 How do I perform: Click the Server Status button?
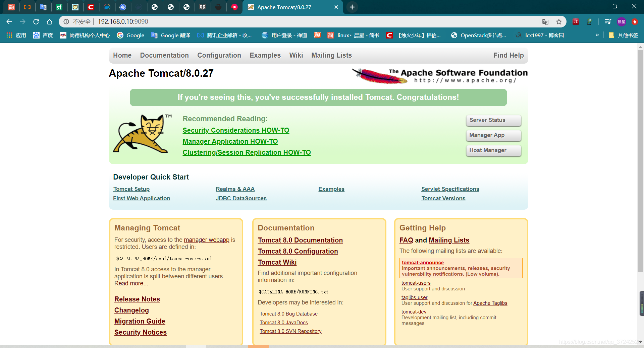[493, 120]
